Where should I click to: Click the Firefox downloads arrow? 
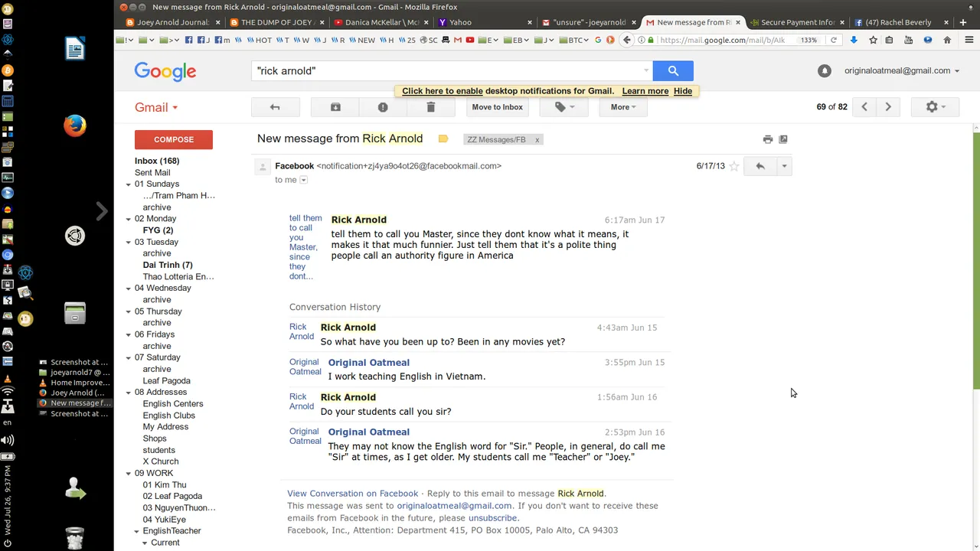pyautogui.click(x=854, y=40)
